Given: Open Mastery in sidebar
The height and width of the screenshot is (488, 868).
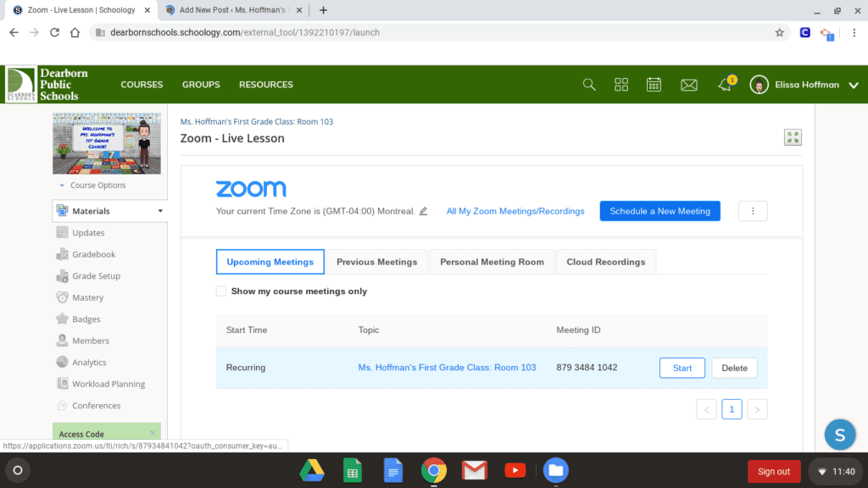Looking at the screenshot, I should [x=87, y=297].
